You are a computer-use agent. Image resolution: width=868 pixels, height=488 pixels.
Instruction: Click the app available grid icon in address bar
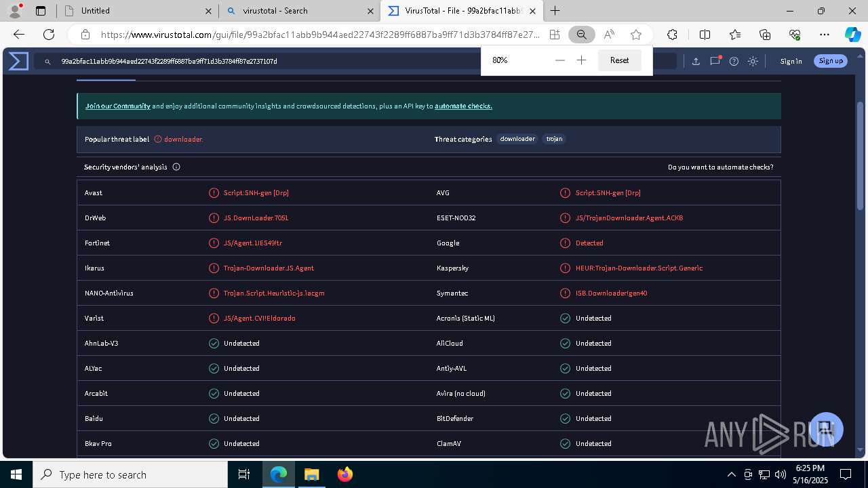pos(555,35)
